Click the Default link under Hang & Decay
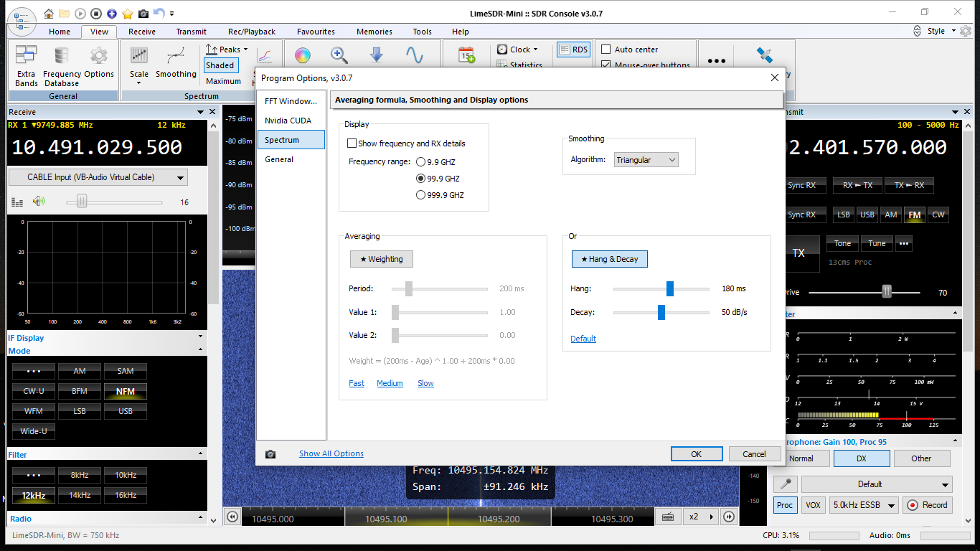Image resolution: width=980 pixels, height=551 pixels. coord(583,339)
